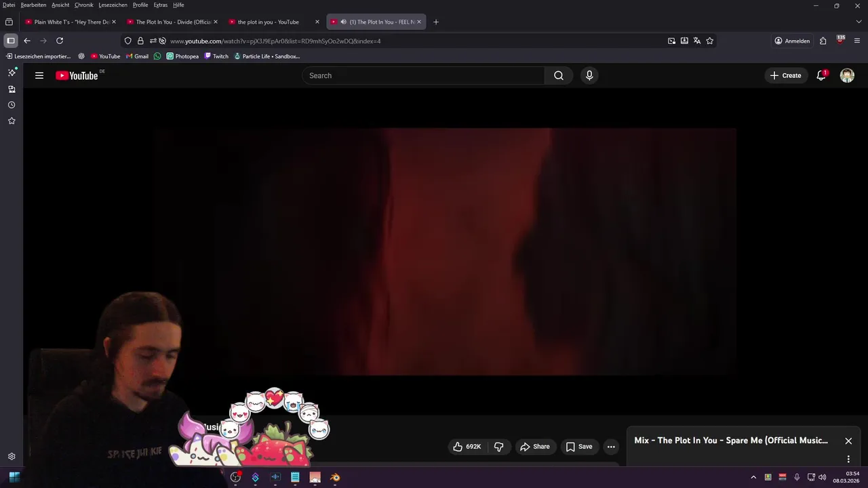Open bookmarks star in sidebar
The height and width of the screenshot is (488, 868).
pyautogui.click(x=12, y=121)
